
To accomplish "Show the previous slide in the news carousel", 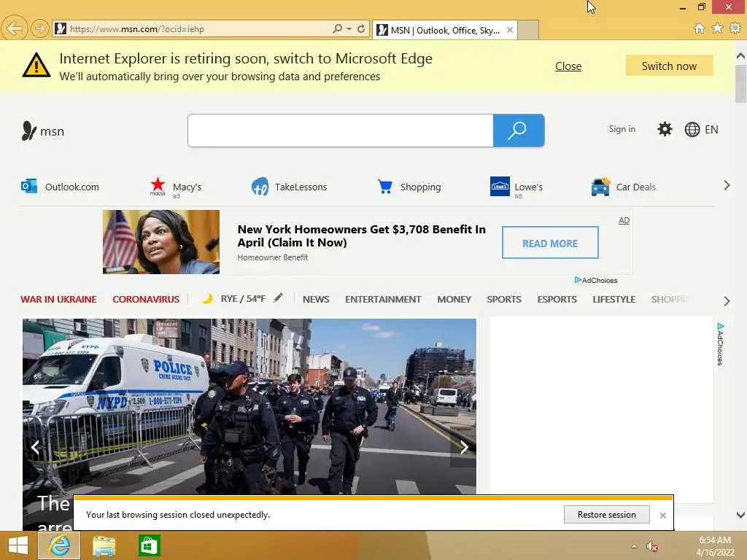I will tap(35, 447).
